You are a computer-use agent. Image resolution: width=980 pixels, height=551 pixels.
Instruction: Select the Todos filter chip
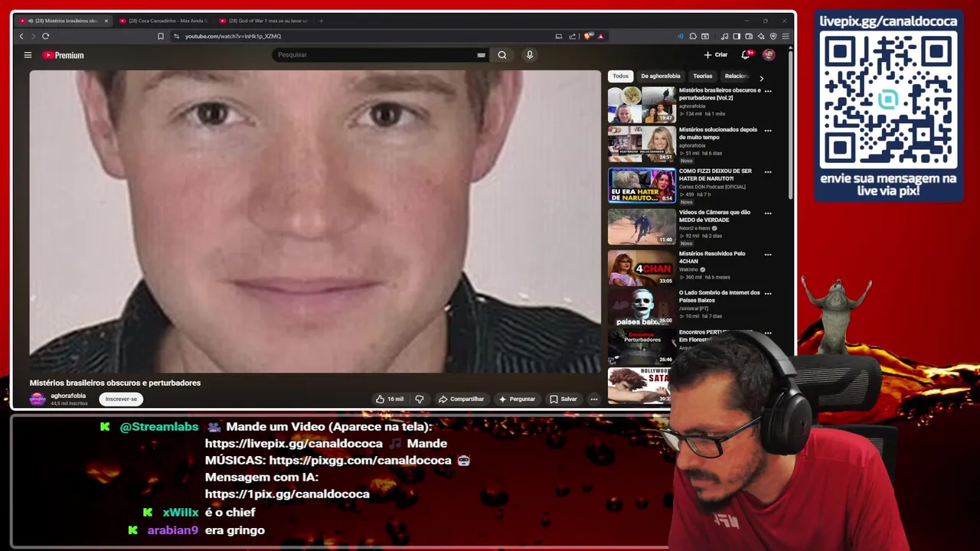(x=620, y=77)
